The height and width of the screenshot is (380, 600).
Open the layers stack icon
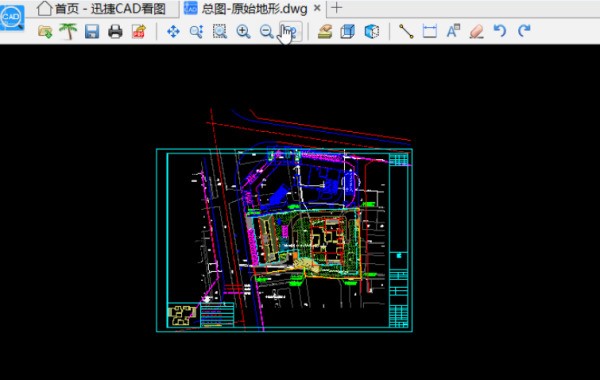click(325, 31)
